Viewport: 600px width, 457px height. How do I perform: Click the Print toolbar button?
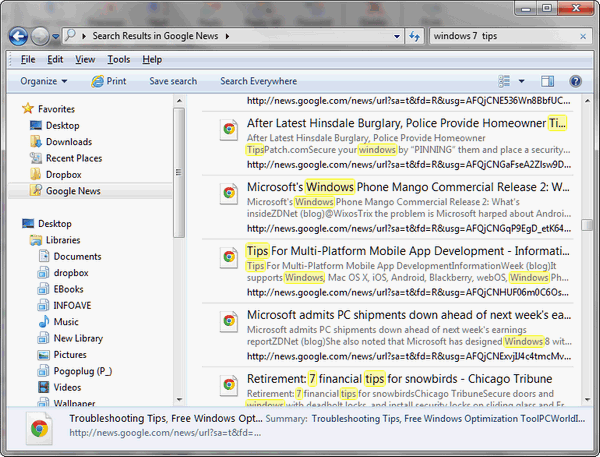tap(108, 81)
